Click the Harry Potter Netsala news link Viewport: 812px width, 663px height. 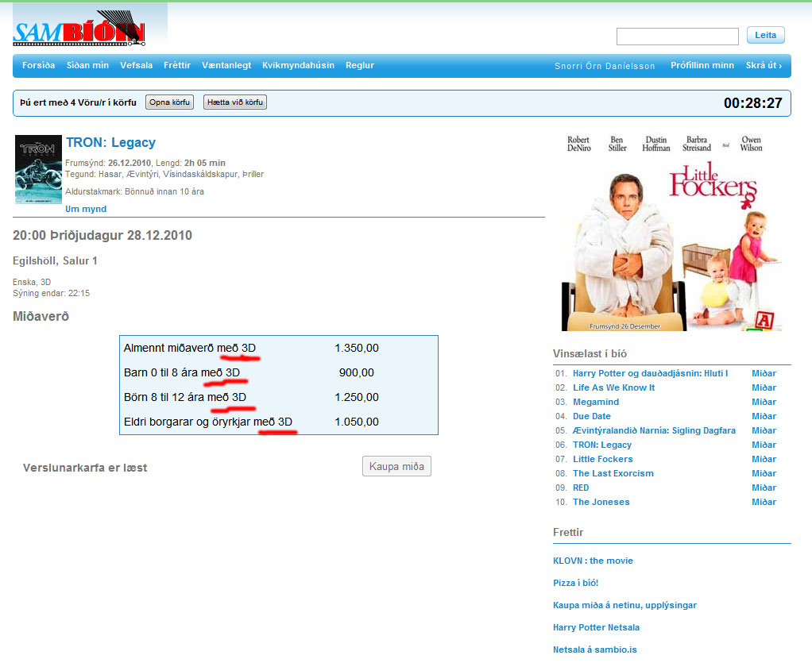pyautogui.click(x=596, y=627)
